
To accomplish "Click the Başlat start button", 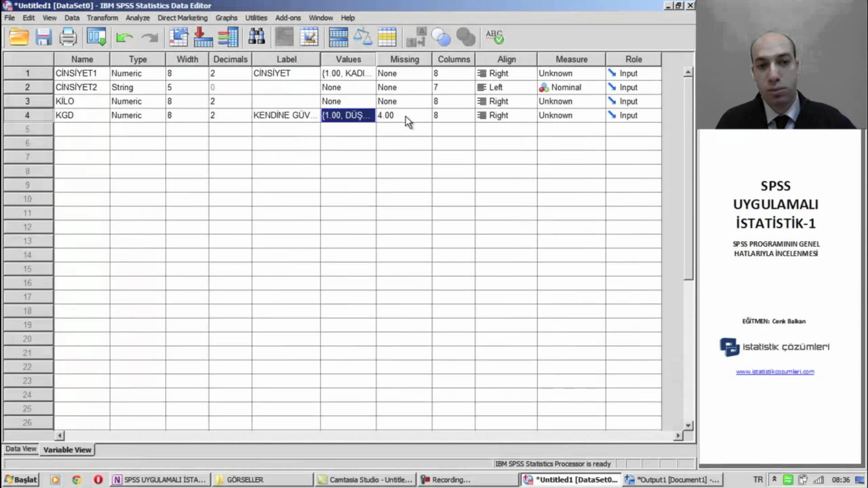I will (20, 479).
